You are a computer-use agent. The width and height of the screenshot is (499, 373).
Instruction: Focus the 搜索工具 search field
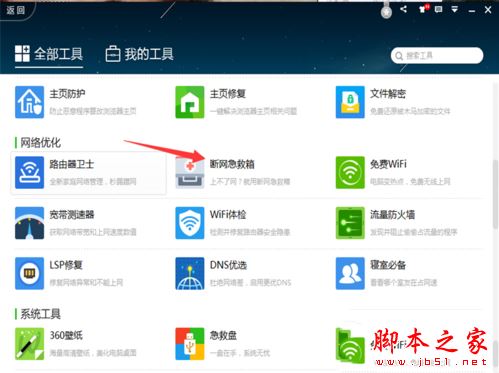click(x=437, y=56)
